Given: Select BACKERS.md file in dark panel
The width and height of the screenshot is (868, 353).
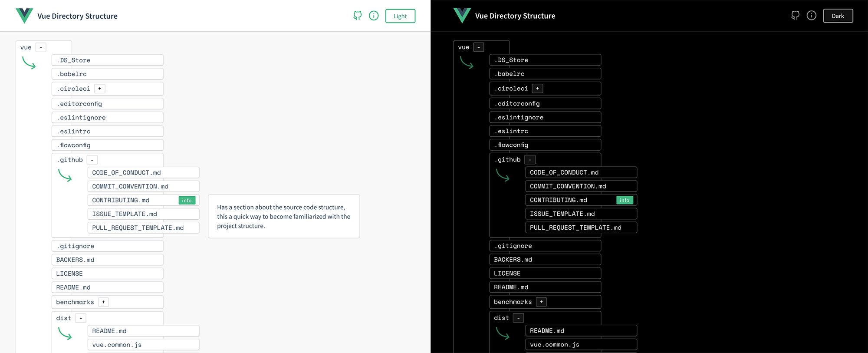Looking at the screenshot, I should coord(546,260).
